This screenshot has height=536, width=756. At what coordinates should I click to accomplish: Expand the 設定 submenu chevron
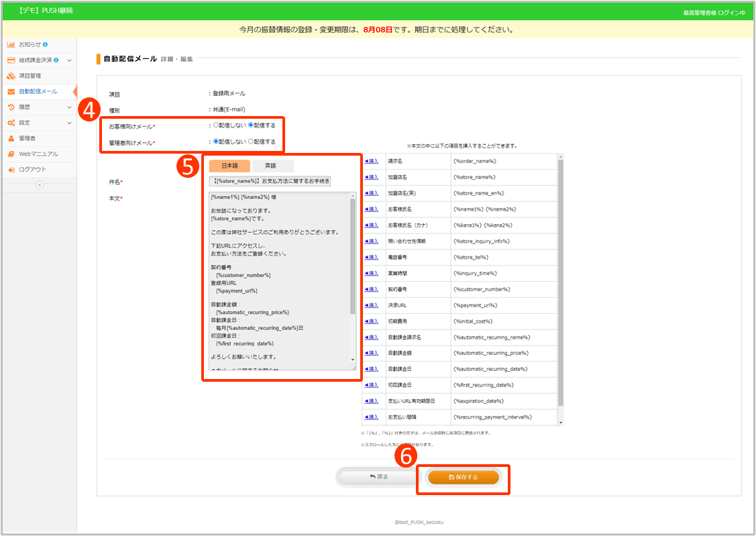tap(69, 123)
